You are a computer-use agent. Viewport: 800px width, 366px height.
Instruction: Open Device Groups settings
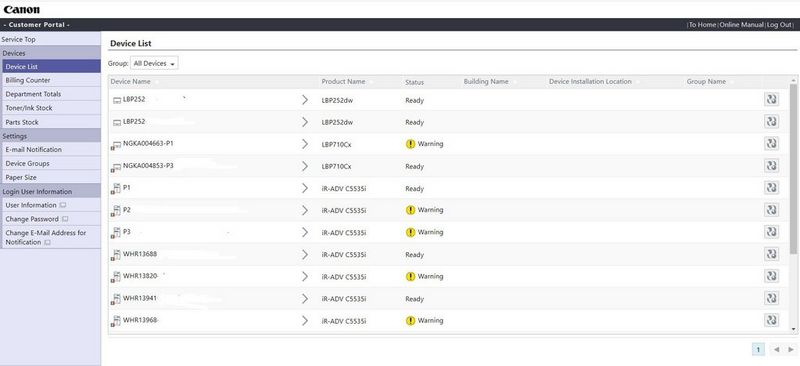[52, 163]
